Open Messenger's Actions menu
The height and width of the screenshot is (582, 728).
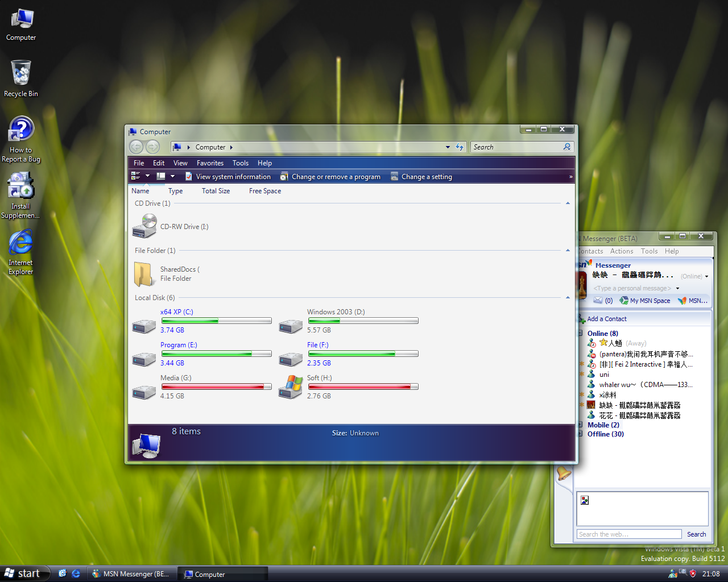(622, 251)
